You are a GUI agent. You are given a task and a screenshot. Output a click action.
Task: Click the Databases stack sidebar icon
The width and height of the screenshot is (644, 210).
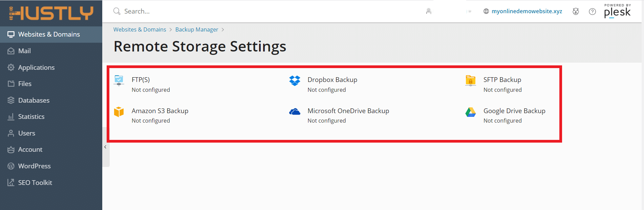[x=11, y=100]
